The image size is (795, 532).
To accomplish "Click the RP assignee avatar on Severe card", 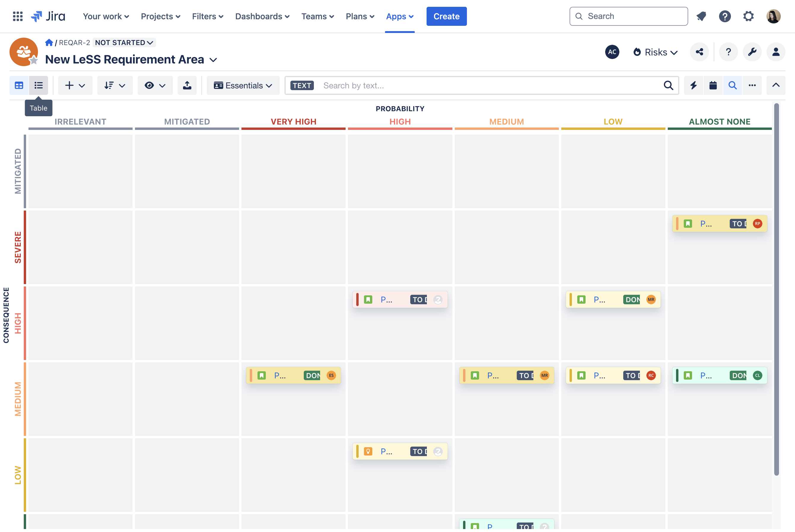I will pos(757,224).
